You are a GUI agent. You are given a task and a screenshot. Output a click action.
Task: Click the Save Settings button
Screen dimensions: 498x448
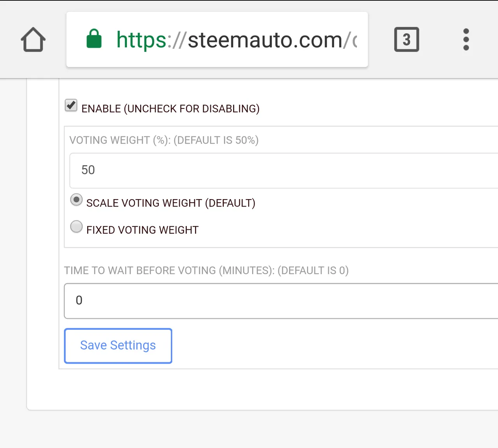(118, 346)
